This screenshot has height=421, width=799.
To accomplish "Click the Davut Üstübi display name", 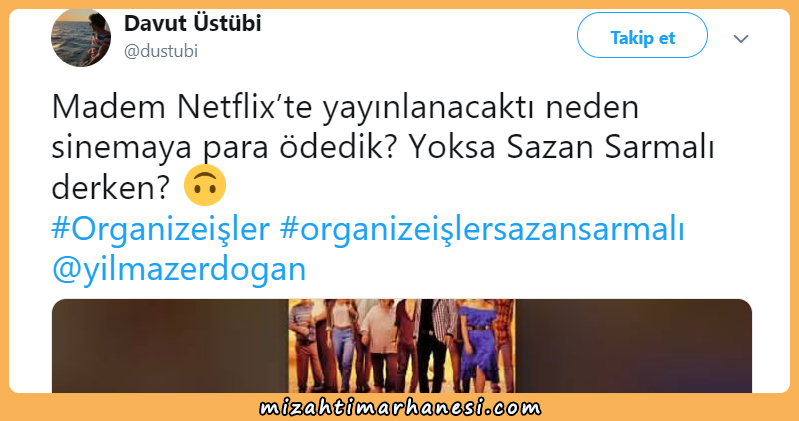I will click(x=193, y=23).
